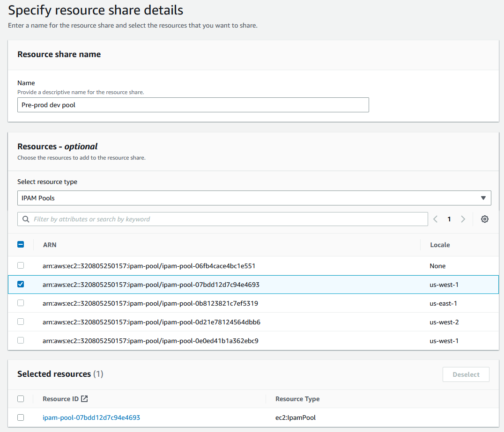Uncheck the selected pool 07bdd12d7c94e4693
This screenshot has height=432, width=504.
click(x=20, y=284)
